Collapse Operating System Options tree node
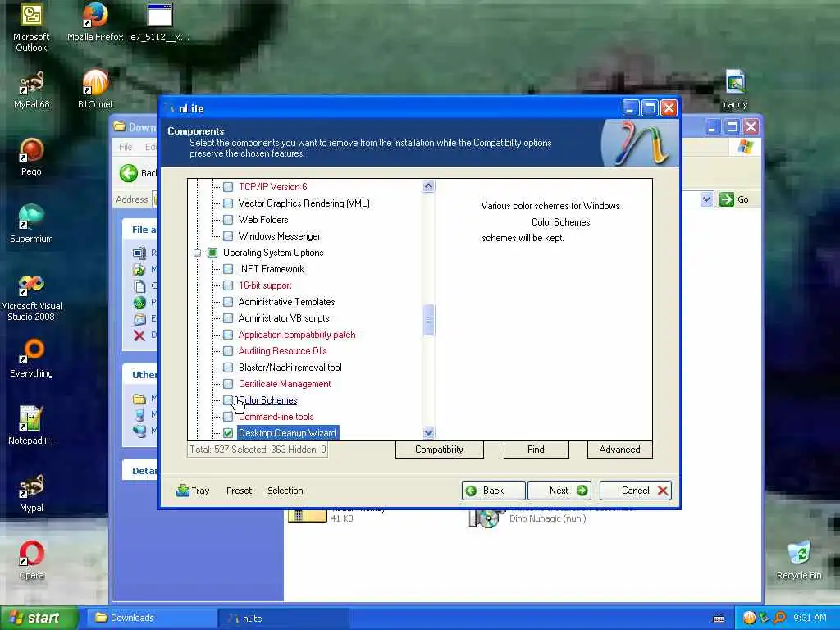The image size is (840, 630). pos(197,253)
